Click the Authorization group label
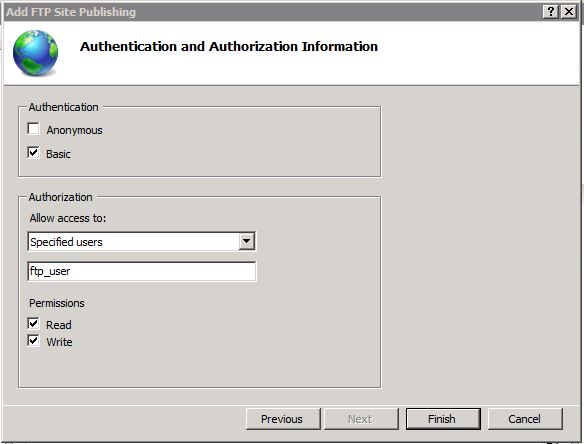584x444 pixels. coord(61,197)
